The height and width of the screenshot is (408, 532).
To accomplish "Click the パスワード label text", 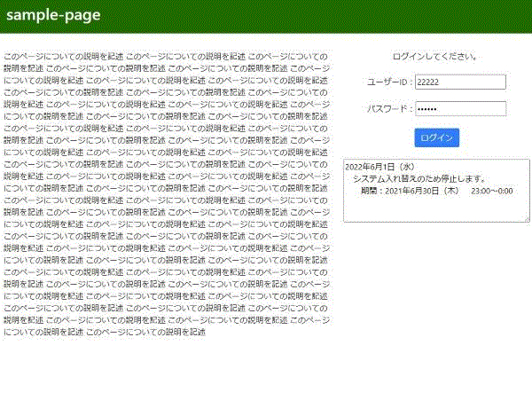I will pos(389,109).
